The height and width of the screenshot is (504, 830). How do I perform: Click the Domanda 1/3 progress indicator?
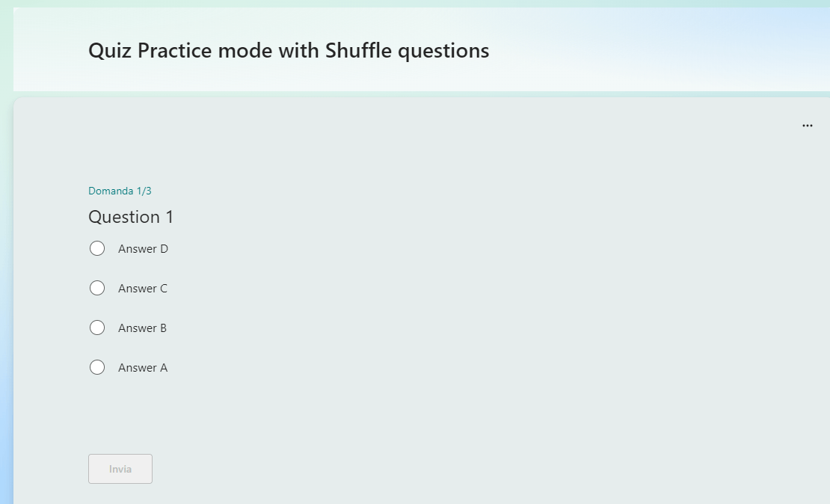click(x=120, y=191)
